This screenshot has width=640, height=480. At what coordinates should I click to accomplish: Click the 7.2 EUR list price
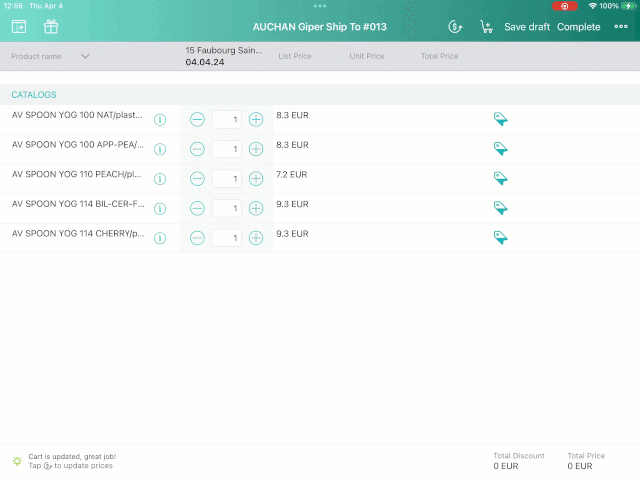click(x=291, y=175)
